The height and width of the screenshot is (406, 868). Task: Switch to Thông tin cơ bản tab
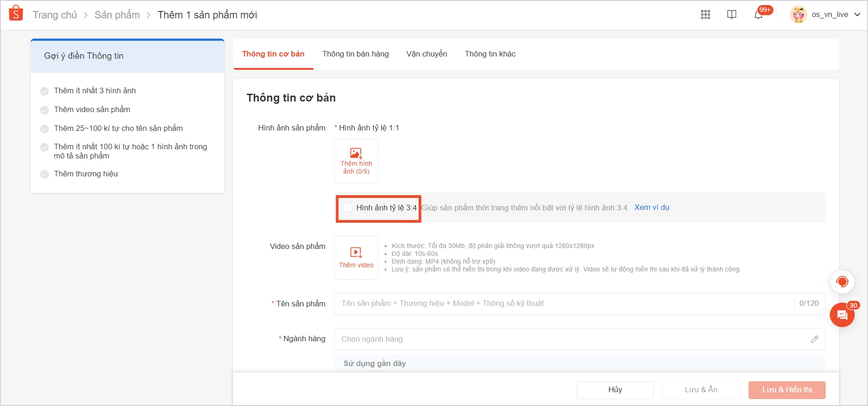273,54
